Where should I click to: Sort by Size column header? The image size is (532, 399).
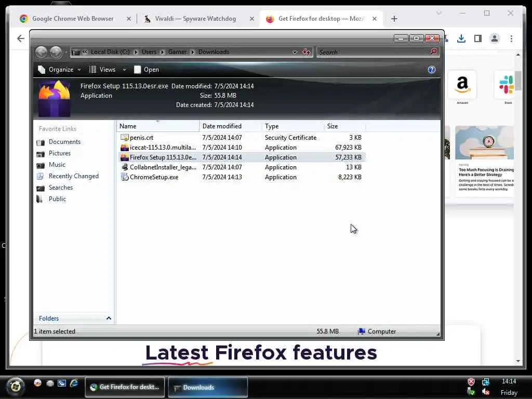click(x=345, y=126)
